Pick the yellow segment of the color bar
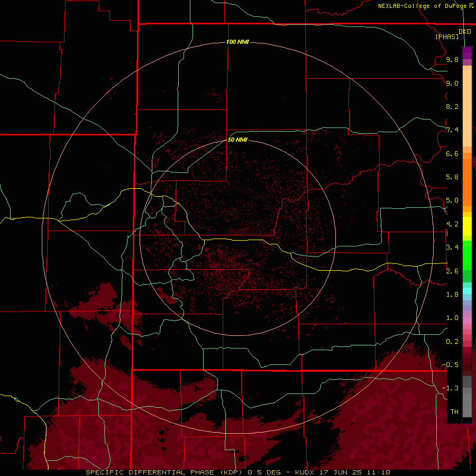The width and height of the screenshot is (476, 476). pos(467,226)
